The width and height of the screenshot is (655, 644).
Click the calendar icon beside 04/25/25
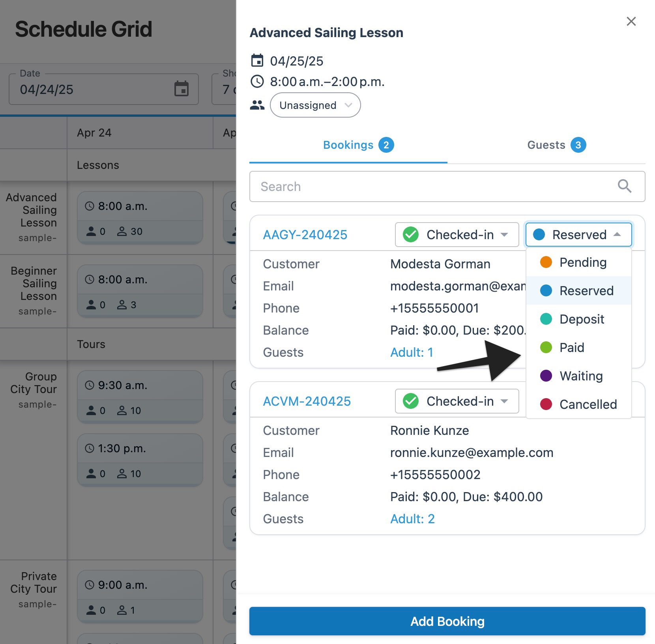pyautogui.click(x=257, y=61)
